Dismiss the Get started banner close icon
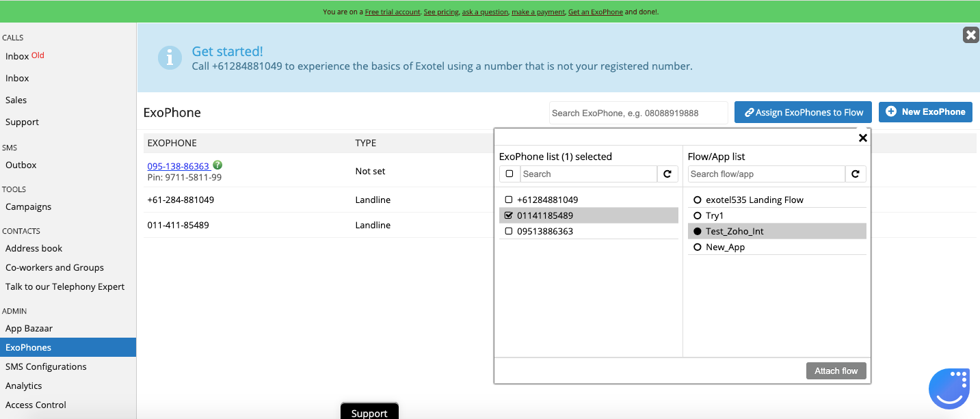The image size is (980, 419). 970,35
